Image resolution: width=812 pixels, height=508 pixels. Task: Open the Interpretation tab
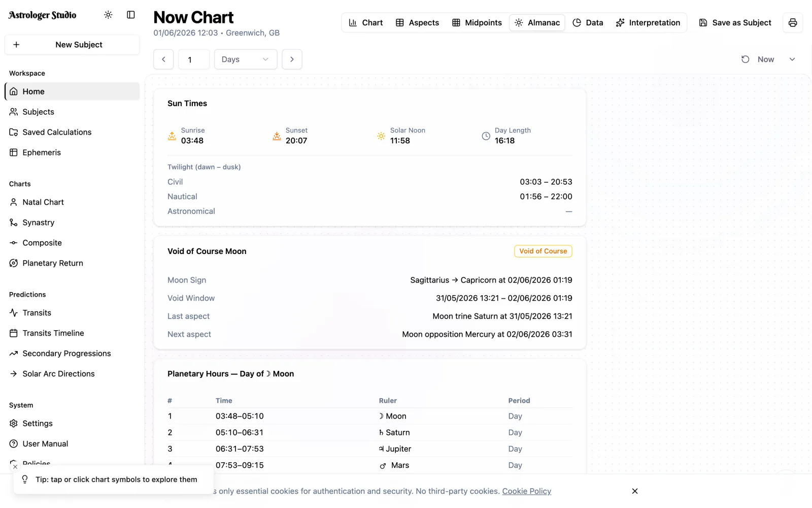(648, 23)
